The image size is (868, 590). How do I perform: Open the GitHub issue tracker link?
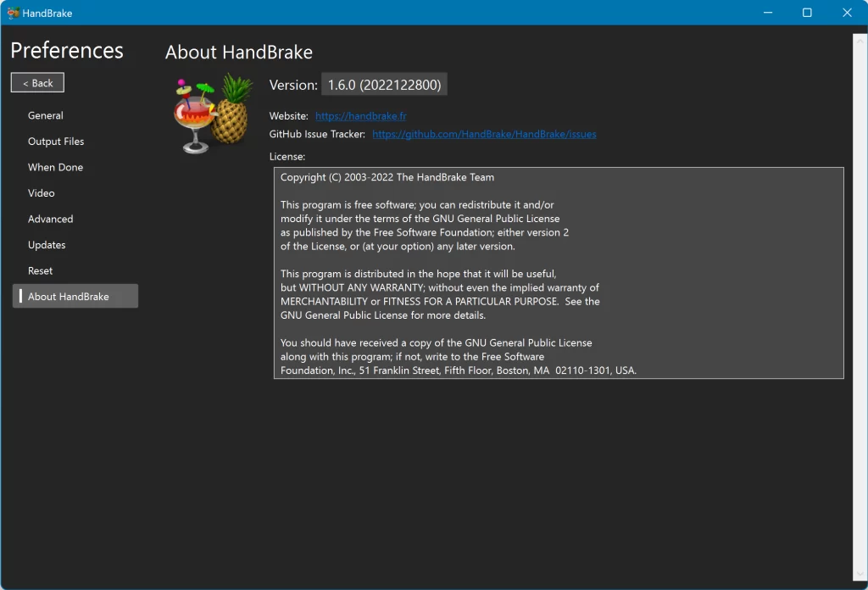pyautogui.click(x=484, y=134)
